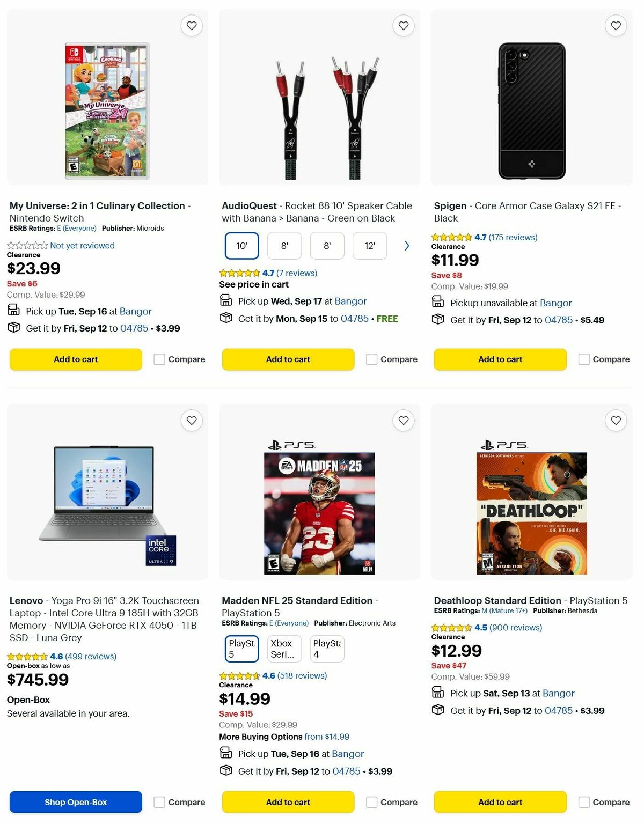Viewport: 644px width, 824px height.
Task: Add Deathloop to wishlist via heart icon
Action: pos(615,421)
